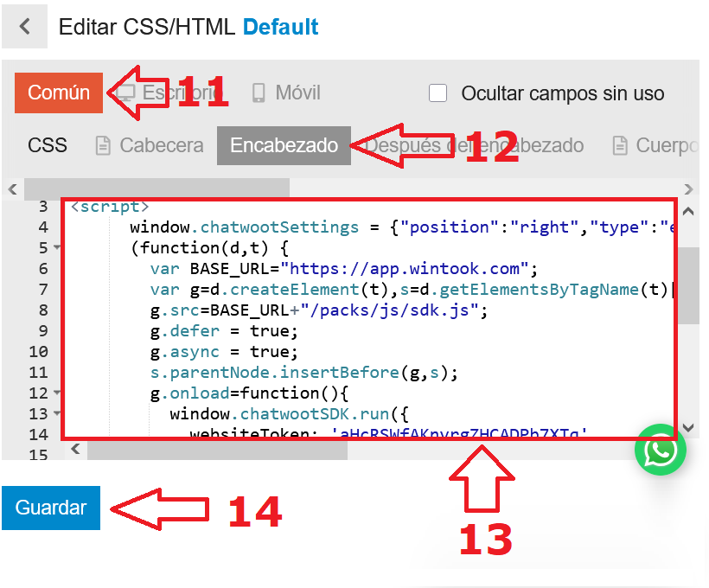
Task: Select the Común tab
Action: tap(59, 93)
